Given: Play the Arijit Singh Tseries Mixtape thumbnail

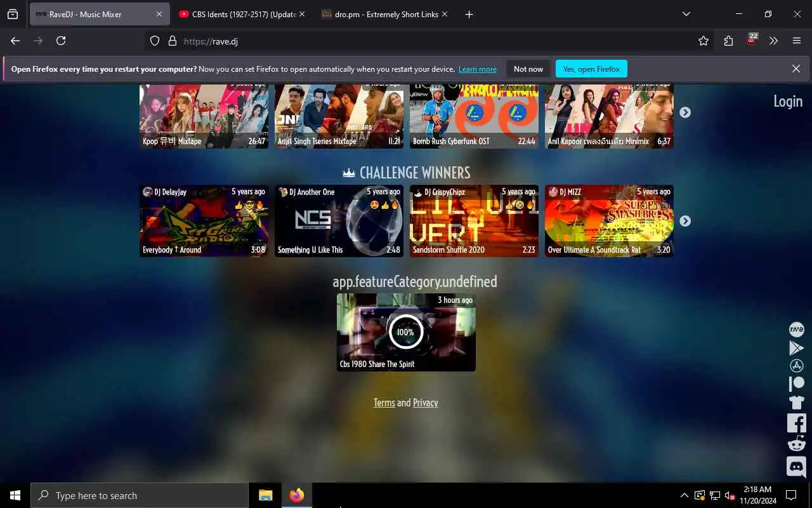Looking at the screenshot, I should [339, 116].
